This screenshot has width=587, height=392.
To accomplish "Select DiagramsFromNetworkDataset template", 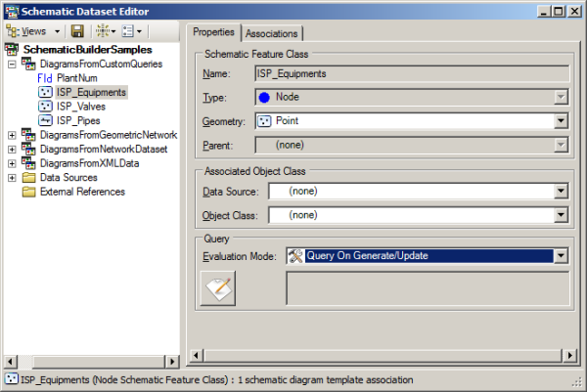I will [104, 150].
